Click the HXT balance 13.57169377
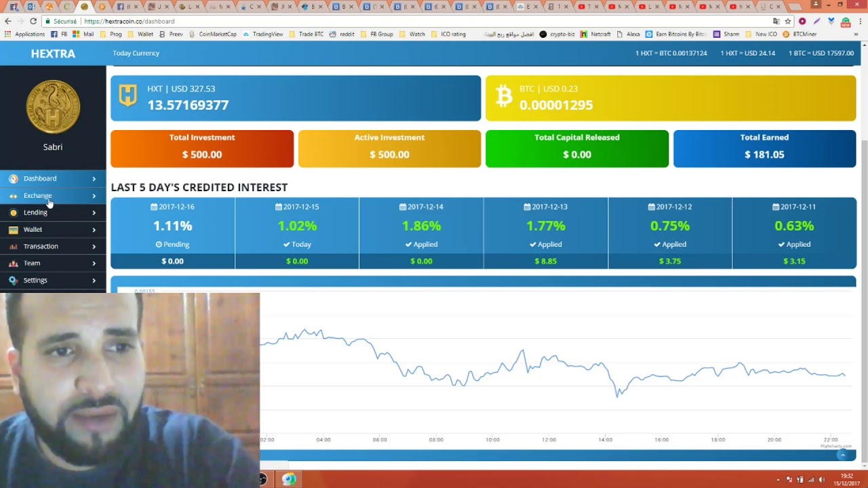868x488 pixels. [x=188, y=105]
